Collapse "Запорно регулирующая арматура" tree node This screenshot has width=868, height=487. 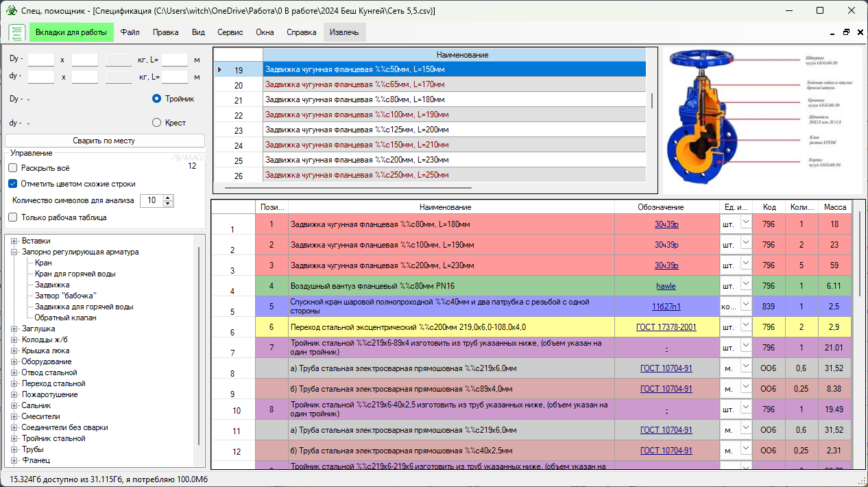point(14,252)
